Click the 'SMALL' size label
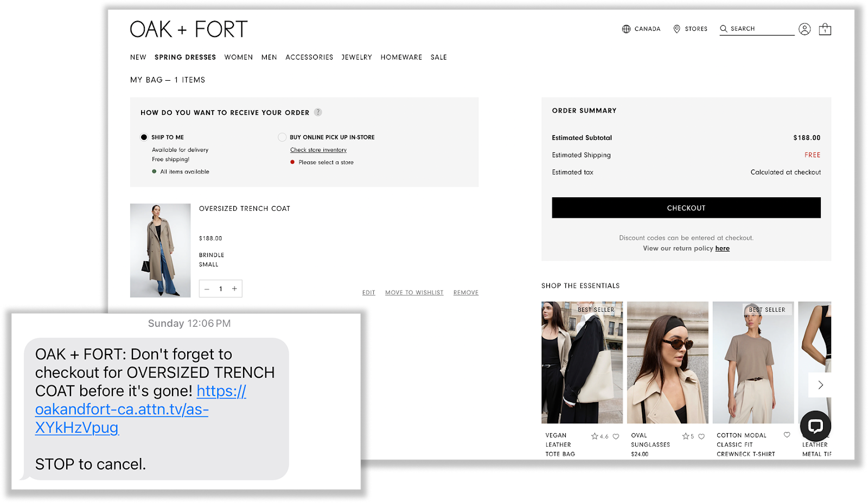 (x=209, y=265)
